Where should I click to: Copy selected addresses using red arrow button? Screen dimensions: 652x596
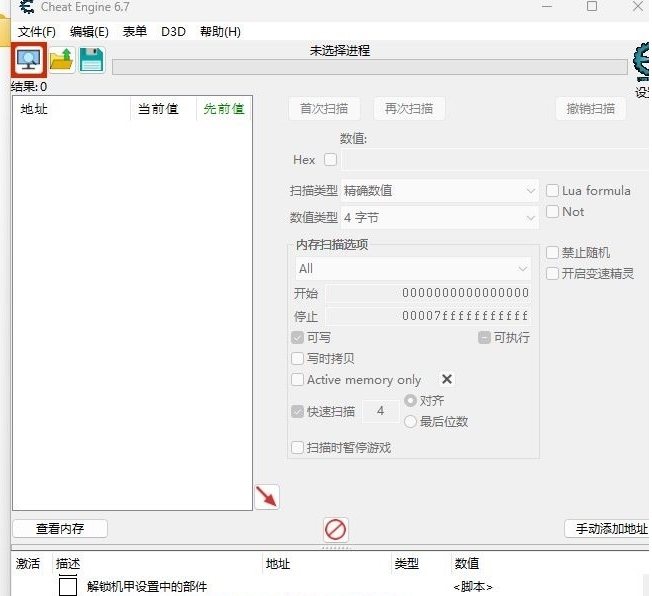click(x=267, y=497)
